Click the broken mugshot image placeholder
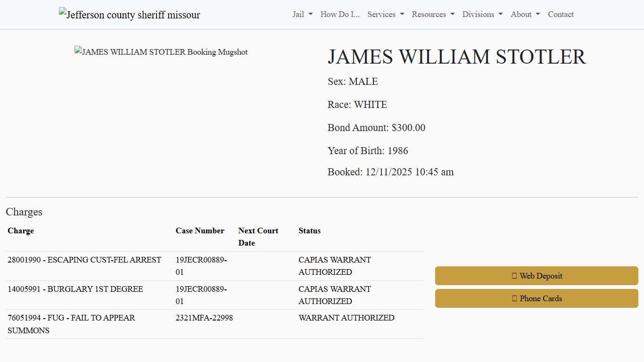The image size is (644, 362). coord(160,52)
